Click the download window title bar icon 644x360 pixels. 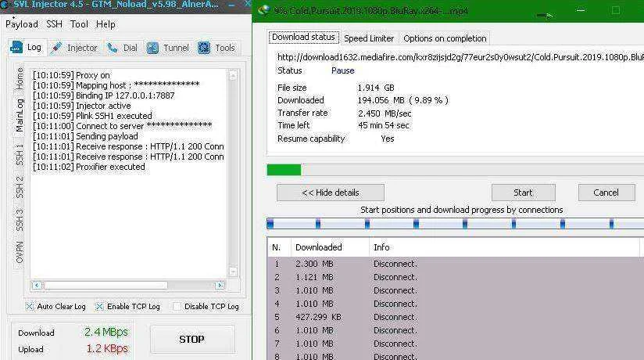point(263,10)
